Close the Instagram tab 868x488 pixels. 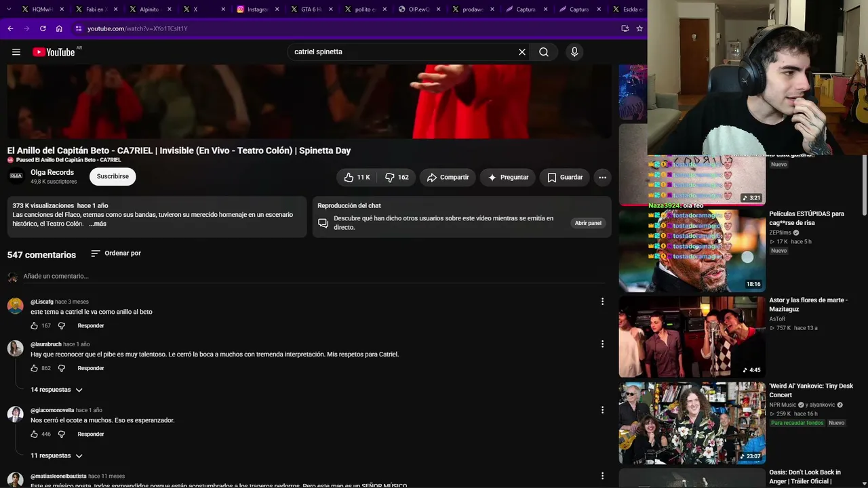[277, 9]
